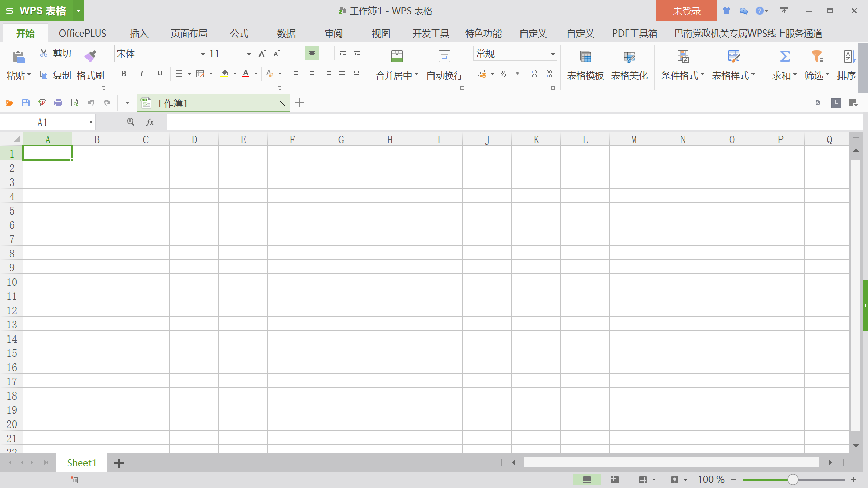This screenshot has height=488, width=868.
Task: Toggle top vertical alignment
Action: point(298,53)
